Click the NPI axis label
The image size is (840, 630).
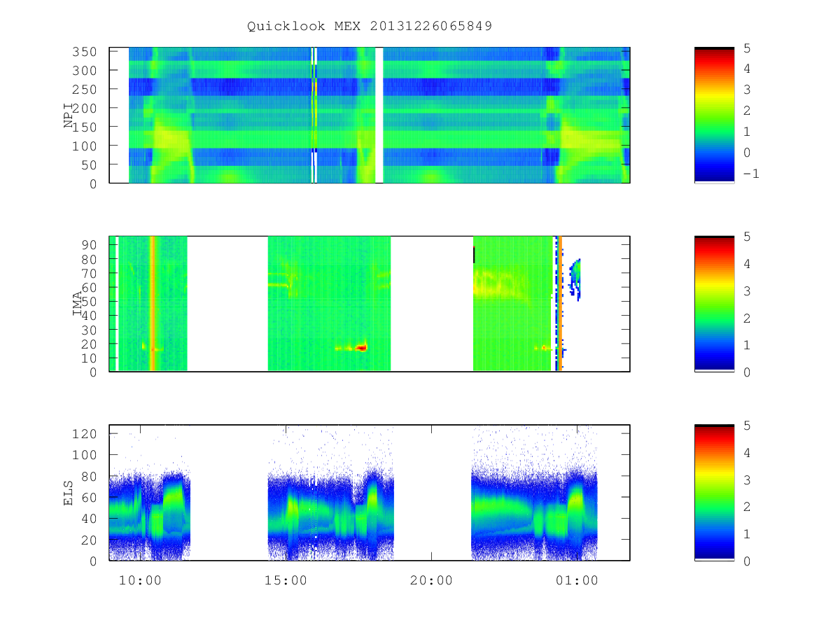[69, 115]
